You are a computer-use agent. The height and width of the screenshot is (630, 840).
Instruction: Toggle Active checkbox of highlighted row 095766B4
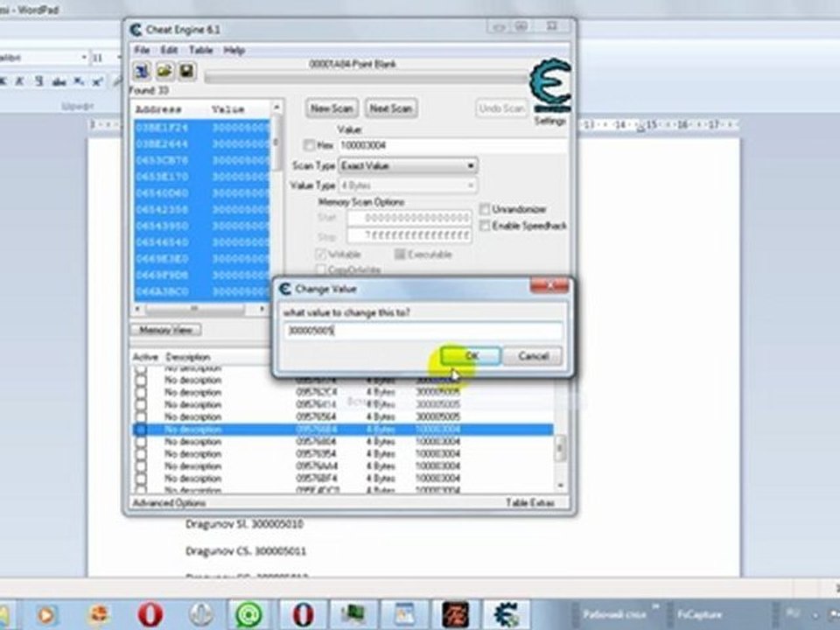click(141, 429)
